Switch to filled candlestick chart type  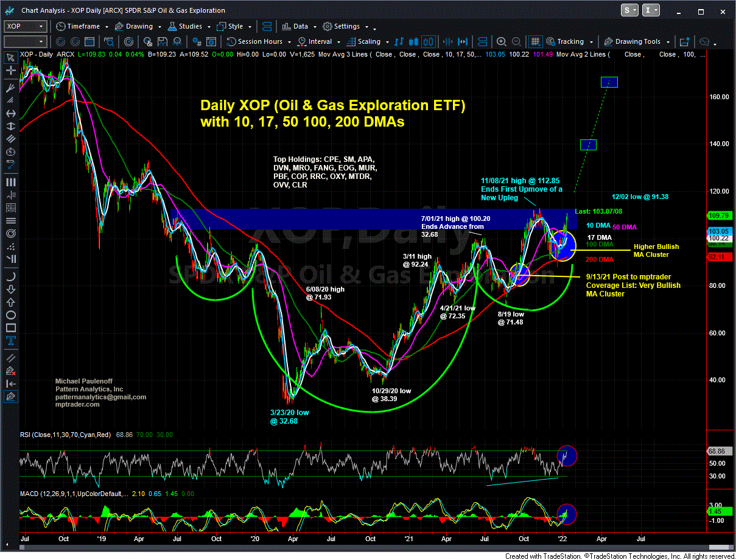click(x=413, y=41)
